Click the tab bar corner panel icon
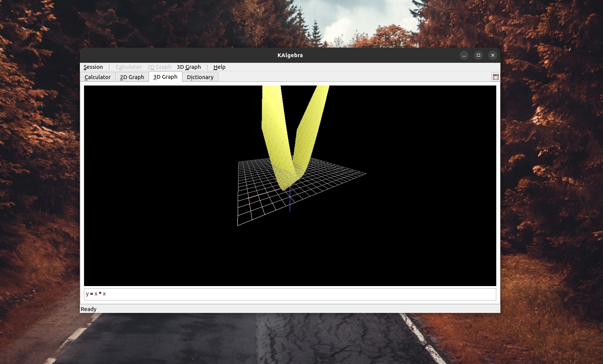Viewport: 603px width, 364px height. 495,77
